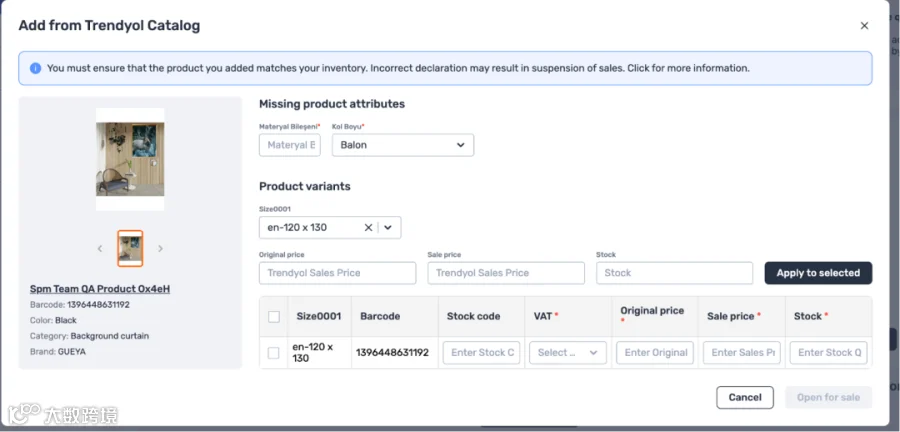Show previous product image with left arrow
This screenshot has width=900, height=432.
tap(100, 248)
